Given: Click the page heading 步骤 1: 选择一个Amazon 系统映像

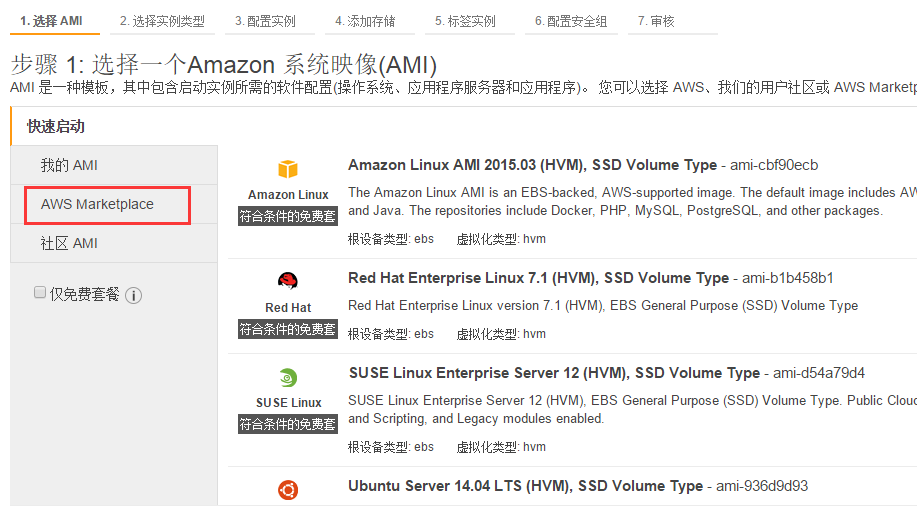Looking at the screenshot, I should coord(223,64).
